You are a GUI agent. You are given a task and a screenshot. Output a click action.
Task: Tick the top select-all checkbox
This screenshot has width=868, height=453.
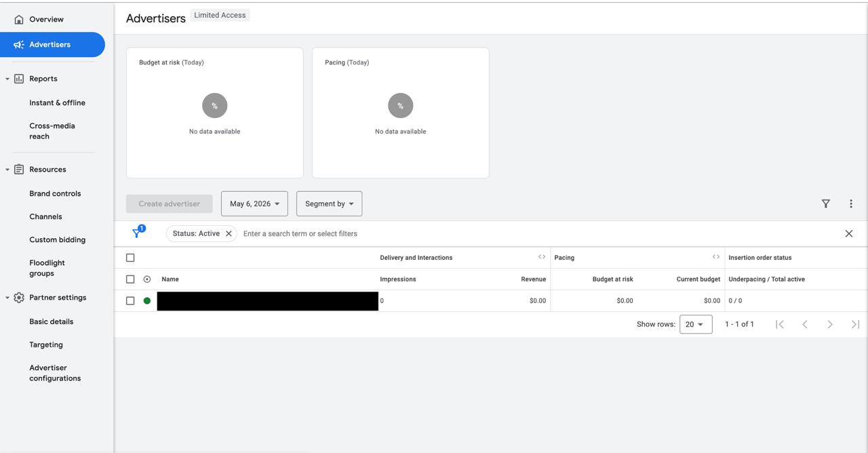click(130, 258)
